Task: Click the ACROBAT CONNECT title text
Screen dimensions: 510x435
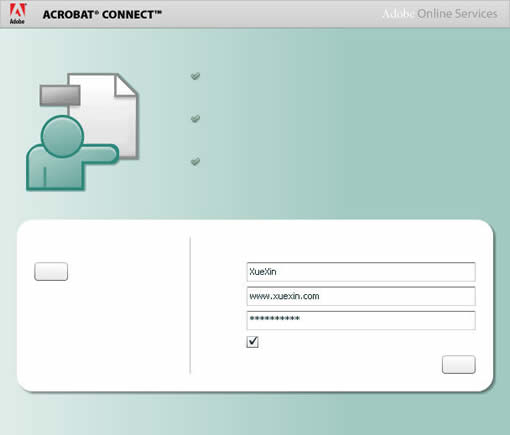Action: pyautogui.click(x=102, y=15)
